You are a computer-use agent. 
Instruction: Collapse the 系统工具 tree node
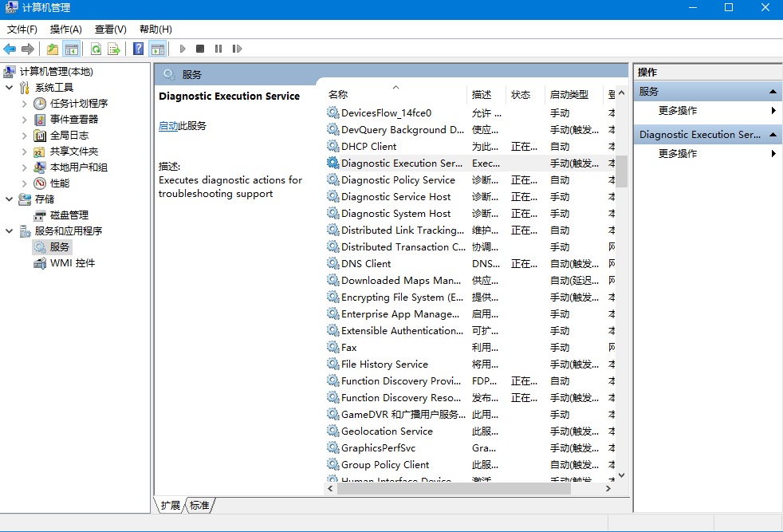(10, 88)
